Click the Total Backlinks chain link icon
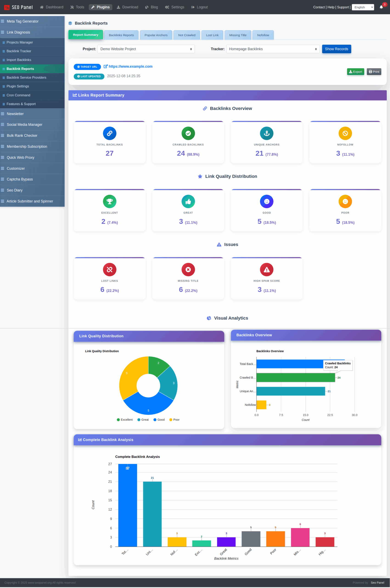The width and height of the screenshot is (390, 588). 109,133
